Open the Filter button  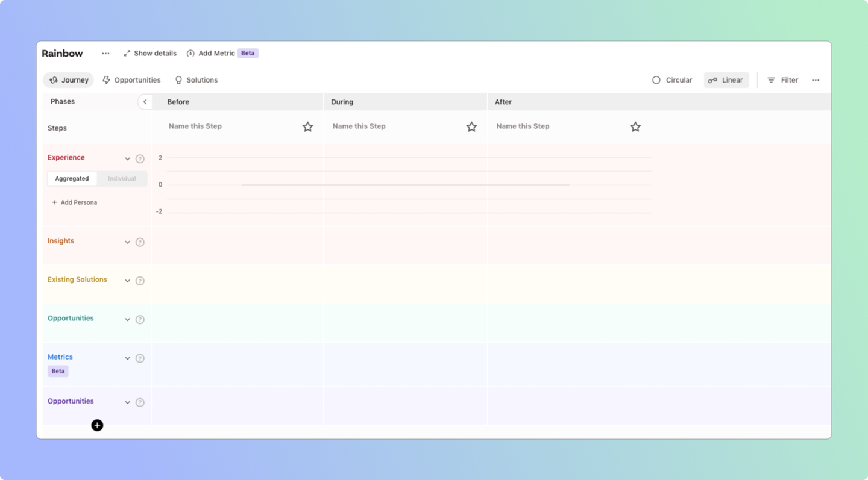click(x=782, y=80)
